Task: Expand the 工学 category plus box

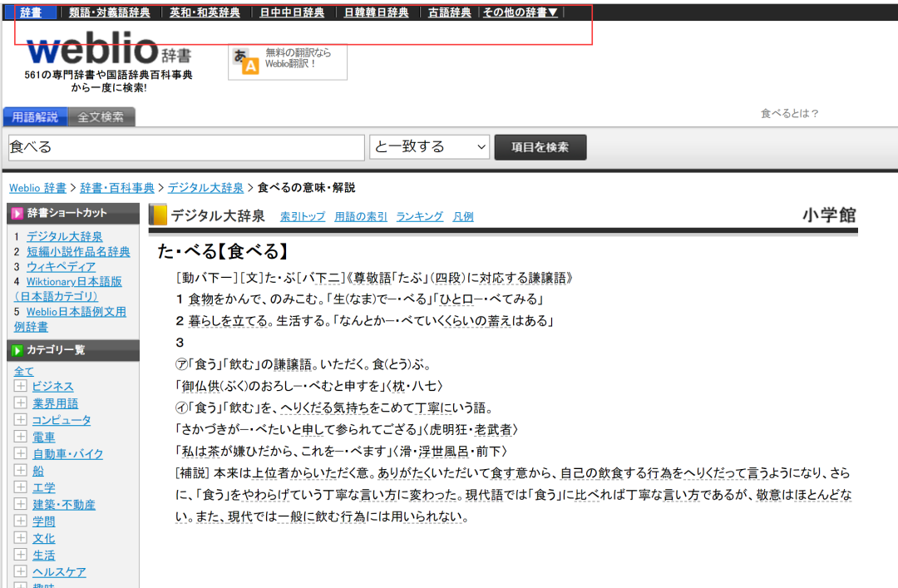Action: [x=21, y=487]
